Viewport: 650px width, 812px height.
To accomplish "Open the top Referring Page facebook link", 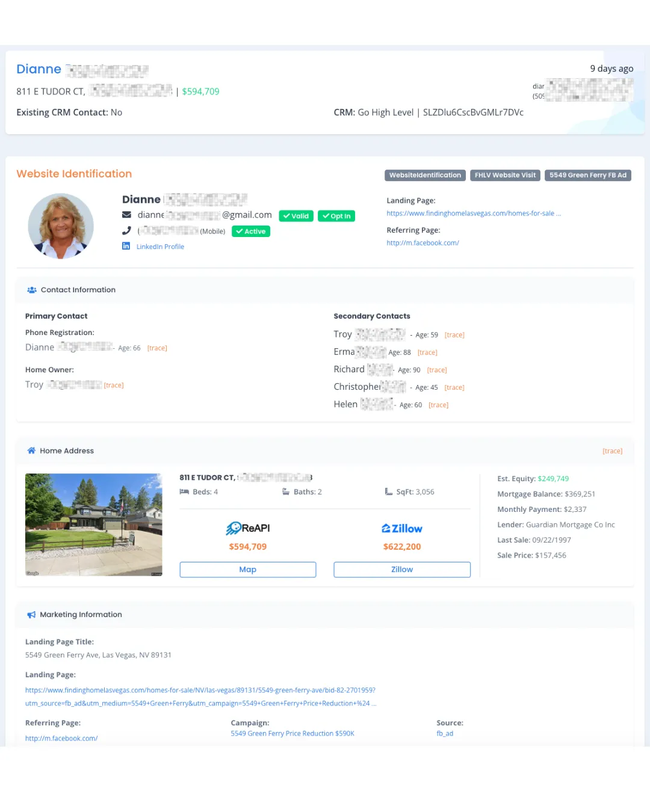I will (422, 243).
